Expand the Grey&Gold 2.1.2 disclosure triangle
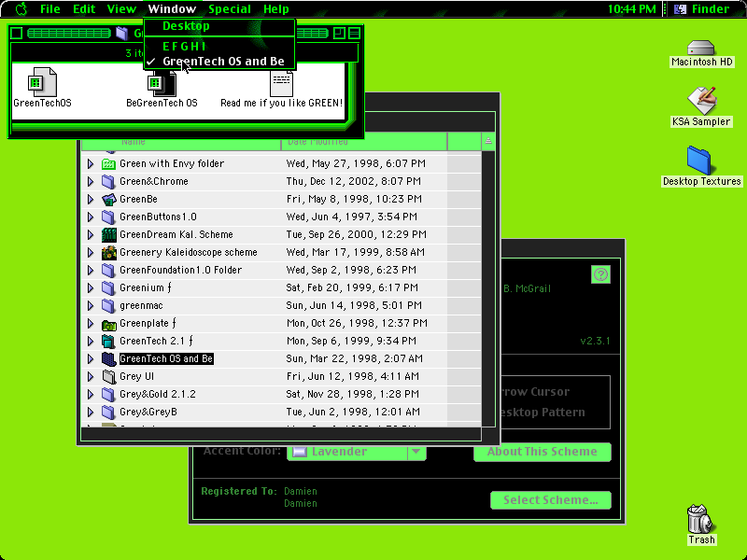This screenshot has width=747, height=560. coord(91,394)
